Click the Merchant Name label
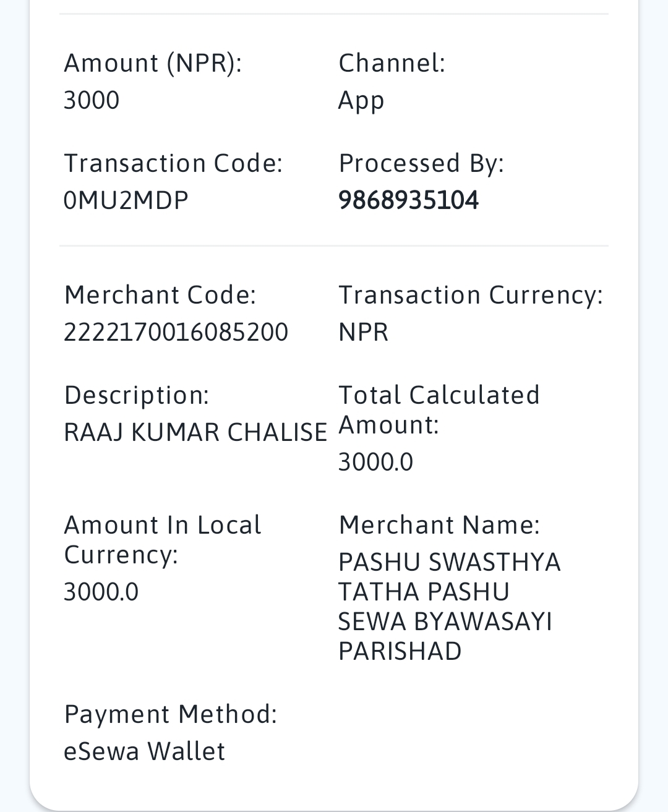 click(x=439, y=525)
